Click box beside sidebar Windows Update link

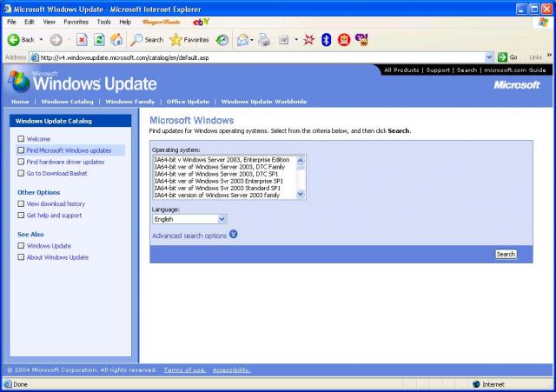(21, 245)
